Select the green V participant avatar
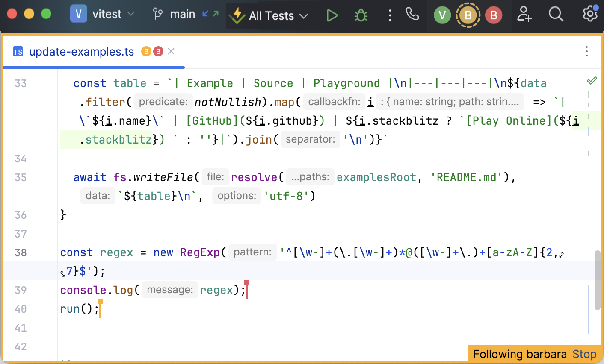This screenshot has width=604, height=364. [442, 16]
